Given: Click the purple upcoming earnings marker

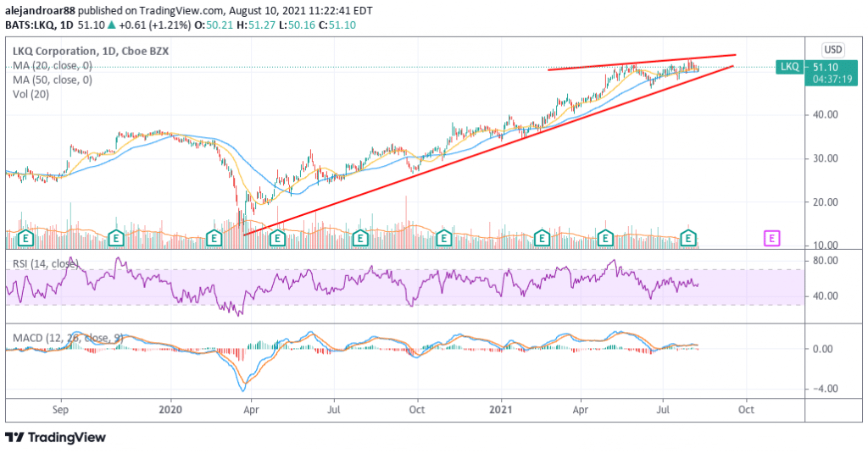Looking at the screenshot, I should pos(771,239).
